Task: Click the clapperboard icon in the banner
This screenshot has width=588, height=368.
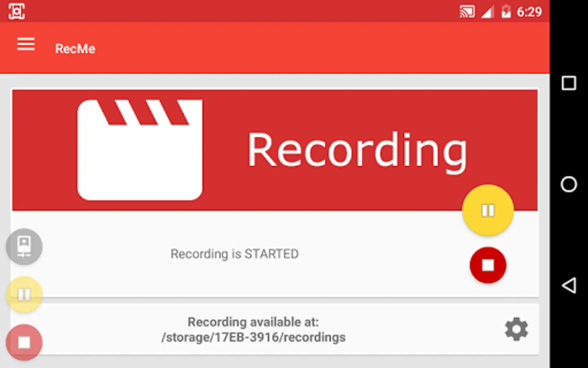Action: [140, 150]
